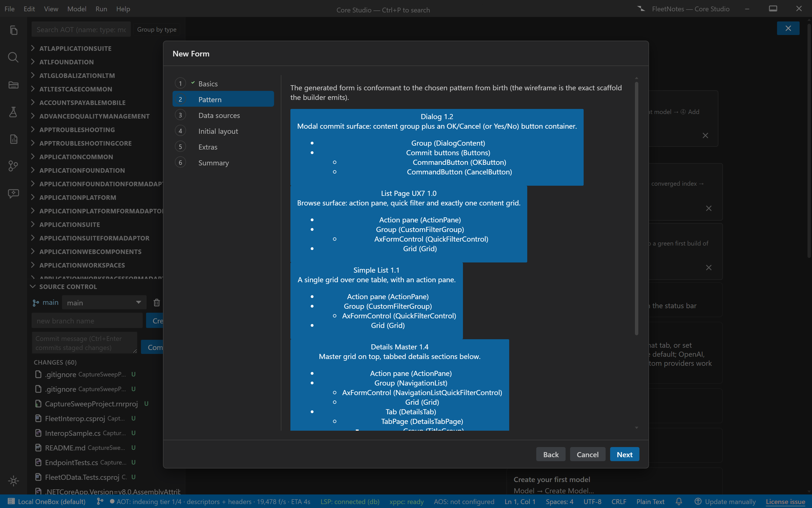
Task: Open the View menu
Action: click(51, 9)
